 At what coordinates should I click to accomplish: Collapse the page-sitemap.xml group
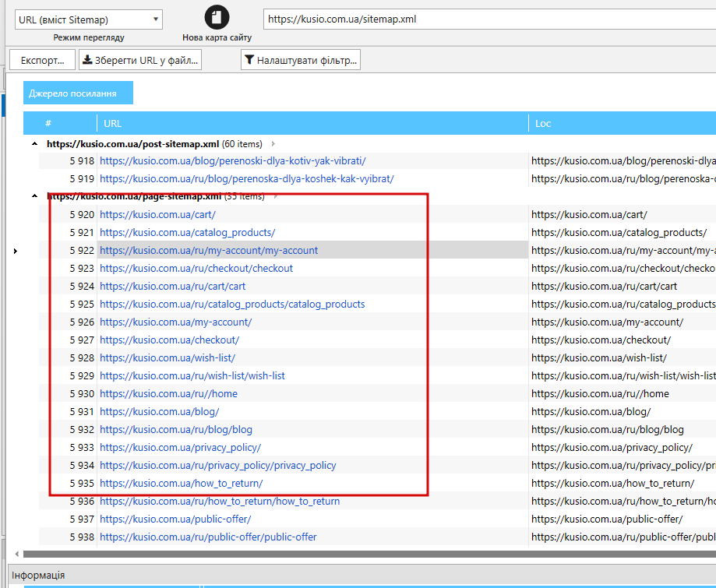pyautogui.click(x=35, y=196)
